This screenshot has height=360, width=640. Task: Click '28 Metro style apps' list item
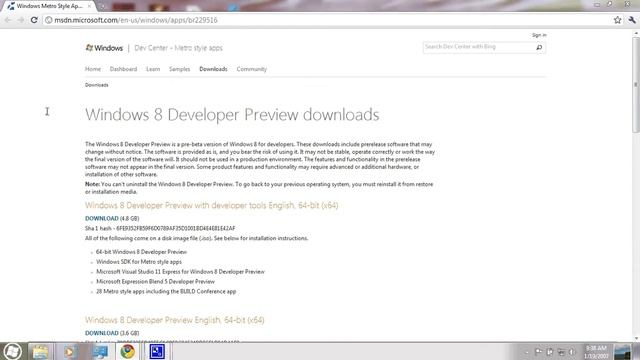click(x=166, y=291)
